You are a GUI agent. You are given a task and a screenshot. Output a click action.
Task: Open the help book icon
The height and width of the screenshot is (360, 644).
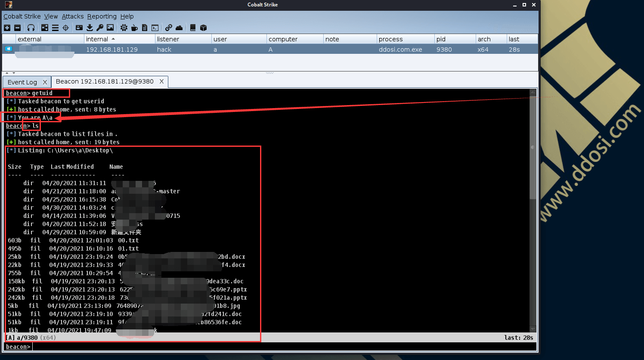193,28
